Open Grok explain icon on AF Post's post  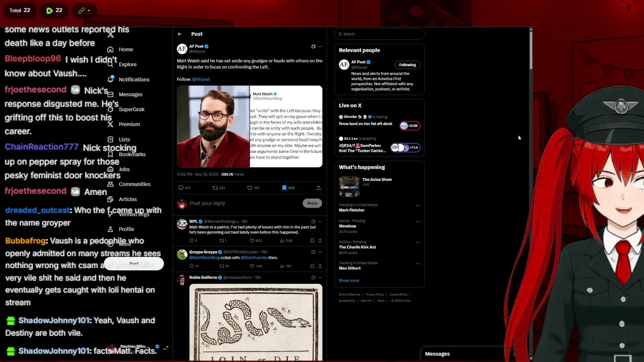(x=313, y=46)
